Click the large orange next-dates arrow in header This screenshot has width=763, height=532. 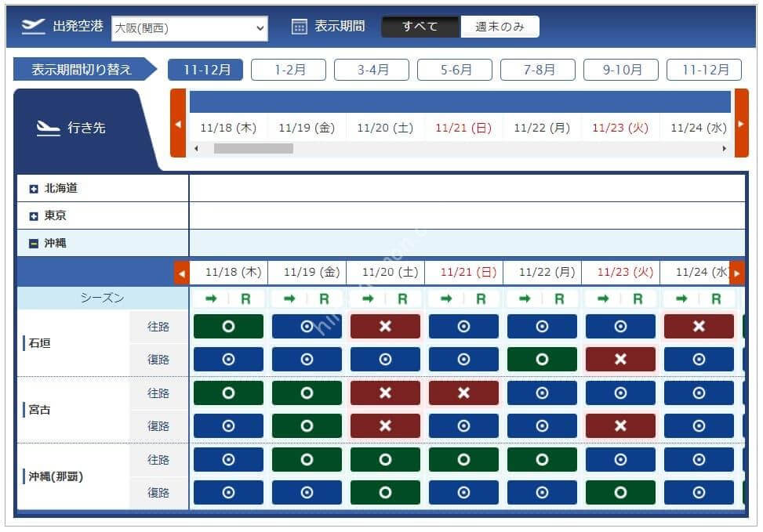click(x=741, y=123)
